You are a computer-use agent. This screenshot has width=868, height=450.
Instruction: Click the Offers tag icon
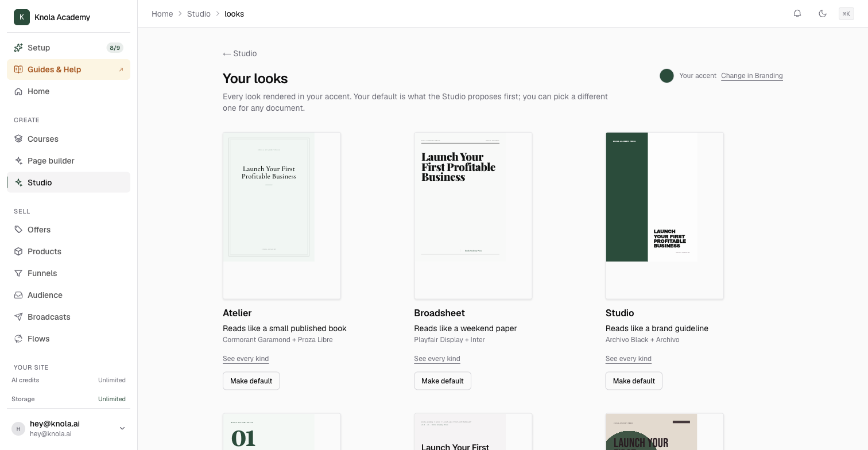tap(18, 230)
